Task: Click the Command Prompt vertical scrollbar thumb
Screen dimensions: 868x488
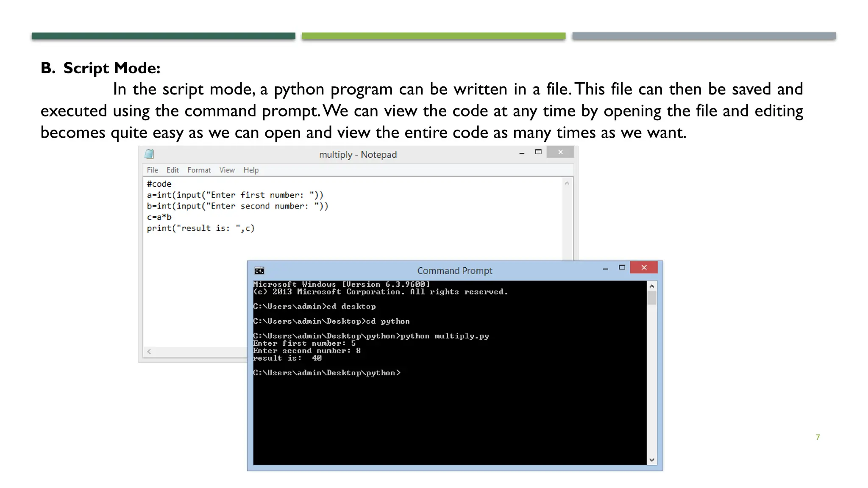Action: [652, 298]
